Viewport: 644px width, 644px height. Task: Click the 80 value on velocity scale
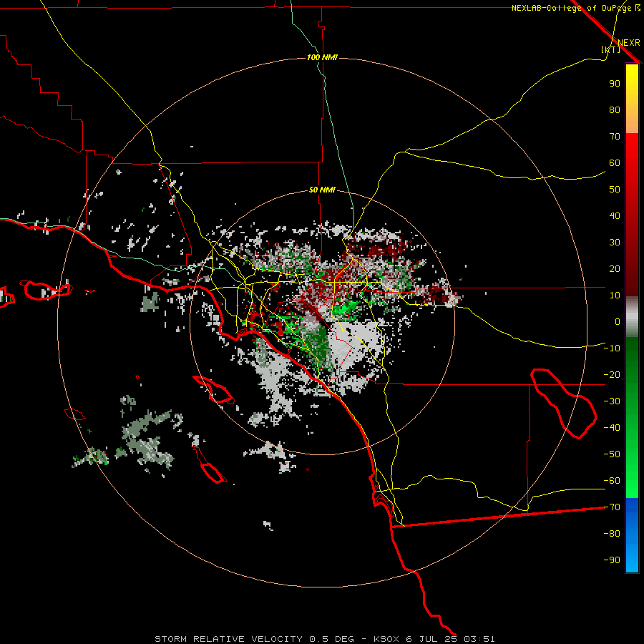615,110
